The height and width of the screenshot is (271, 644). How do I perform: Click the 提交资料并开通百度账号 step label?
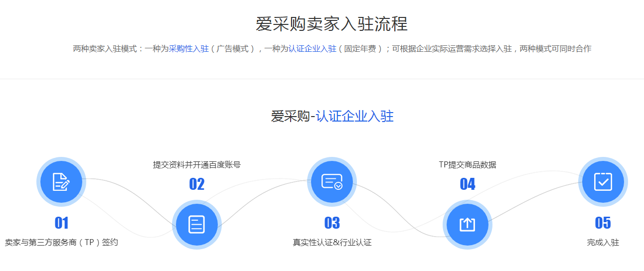click(x=196, y=165)
